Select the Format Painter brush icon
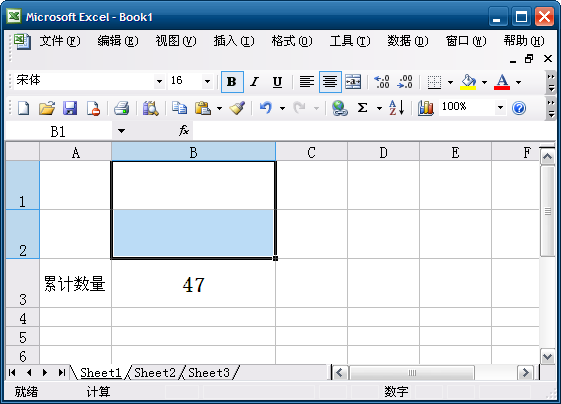Image resolution: width=561 pixels, height=404 pixels. coord(237,108)
